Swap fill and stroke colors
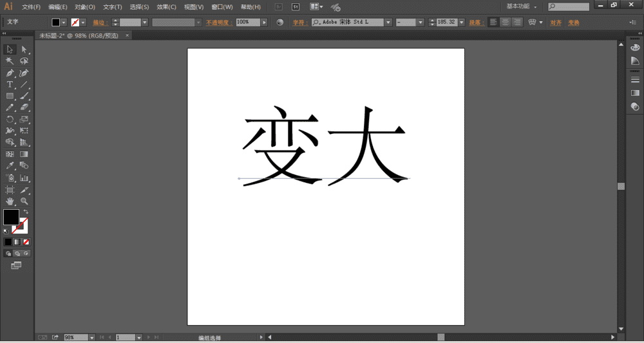 click(x=26, y=211)
